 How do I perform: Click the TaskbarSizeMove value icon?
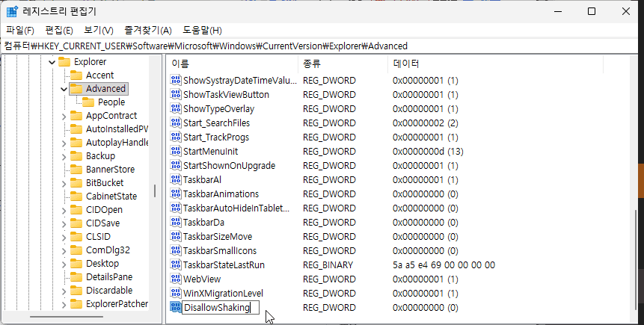(x=176, y=236)
